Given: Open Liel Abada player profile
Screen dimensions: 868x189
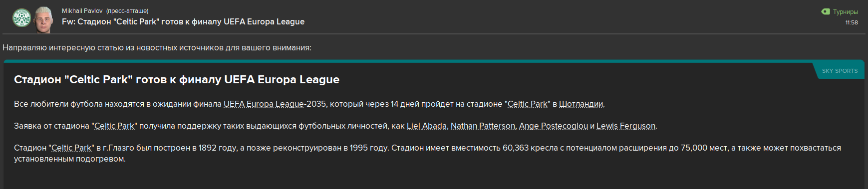Looking at the screenshot, I should pyautogui.click(x=427, y=126).
